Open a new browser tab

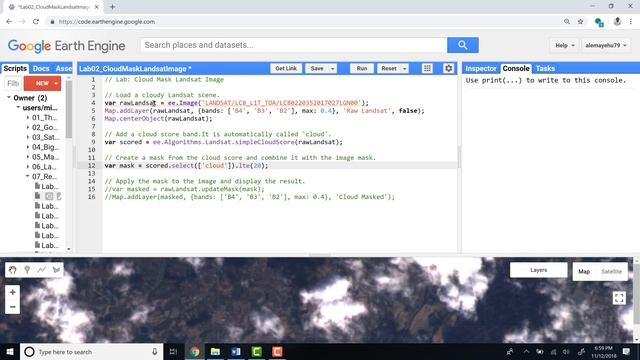(112, 7)
